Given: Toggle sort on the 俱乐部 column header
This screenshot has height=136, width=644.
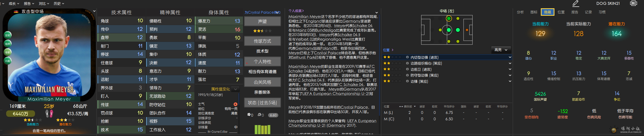Looking at the screenshot, I should (x=408, y=106).
